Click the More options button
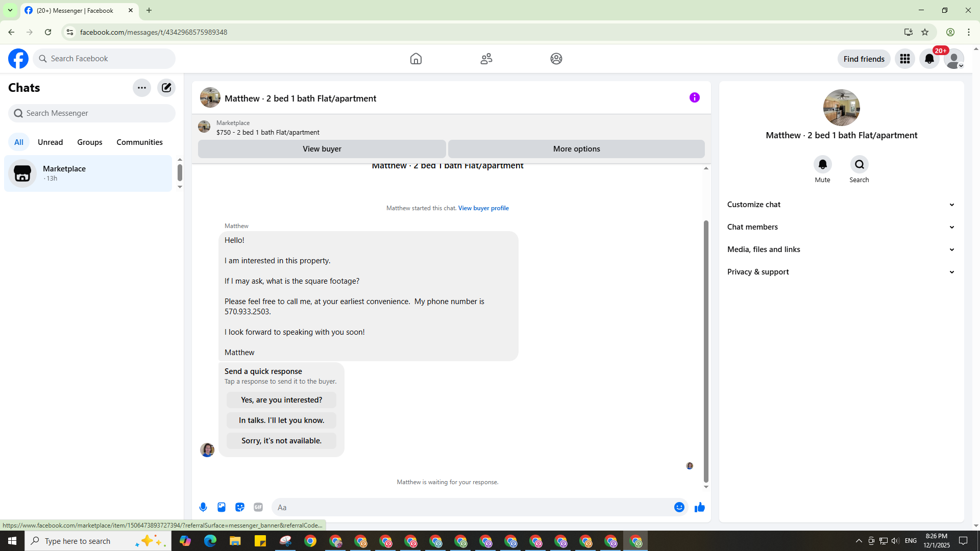 pos(577,149)
